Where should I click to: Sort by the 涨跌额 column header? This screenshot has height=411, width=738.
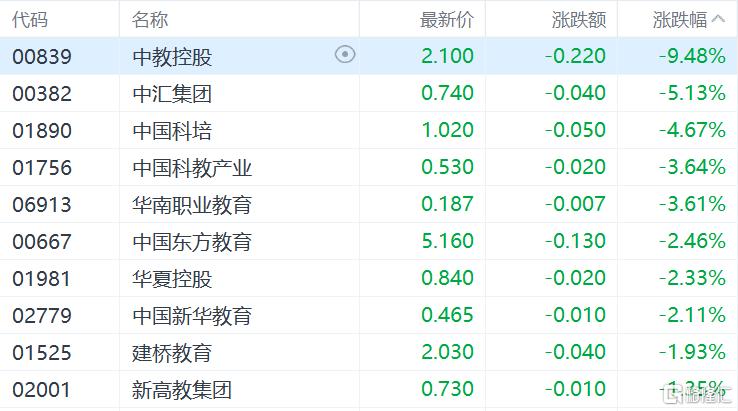pyautogui.click(x=579, y=20)
